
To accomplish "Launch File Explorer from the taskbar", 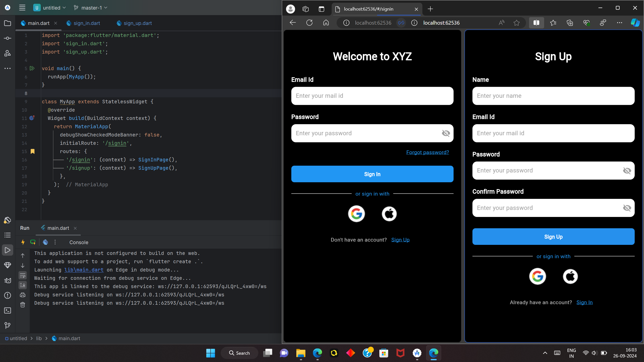I will (x=300, y=353).
